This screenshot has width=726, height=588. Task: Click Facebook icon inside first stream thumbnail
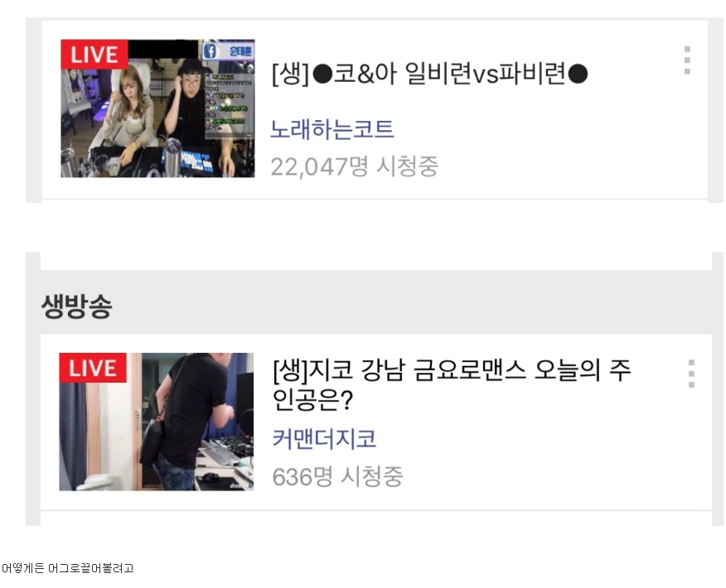(210, 51)
